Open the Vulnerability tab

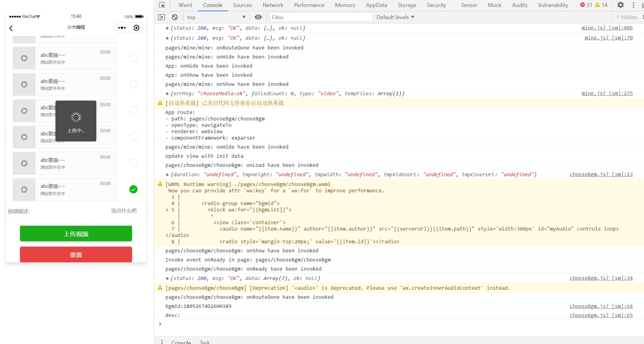553,5
